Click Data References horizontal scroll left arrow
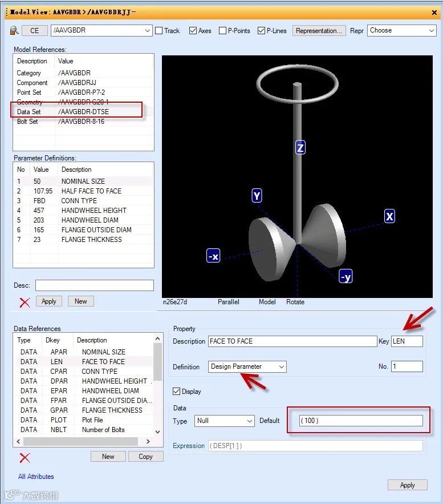 point(18,441)
